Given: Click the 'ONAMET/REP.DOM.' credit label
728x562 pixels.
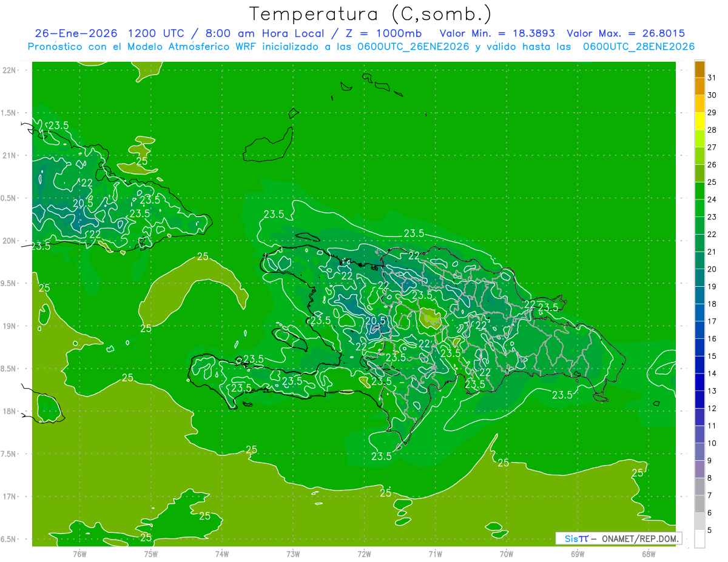Looking at the screenshot, I should click(x=640, y=538).
